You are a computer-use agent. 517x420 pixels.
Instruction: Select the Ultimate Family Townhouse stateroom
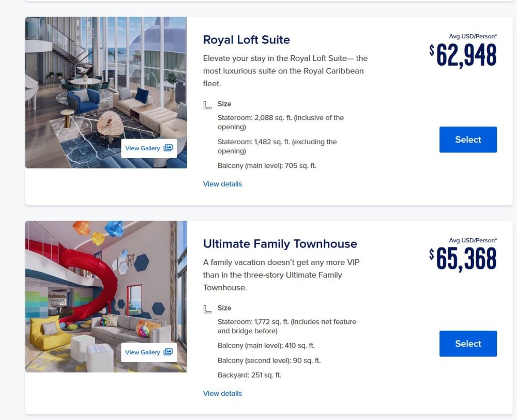pos(468,344)
